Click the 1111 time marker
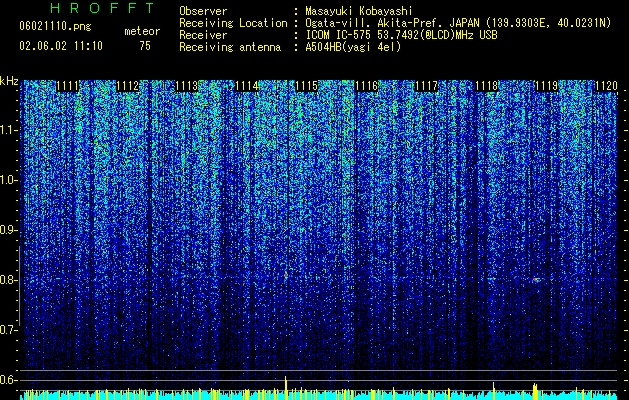629x400 pixels. [67, 86]
